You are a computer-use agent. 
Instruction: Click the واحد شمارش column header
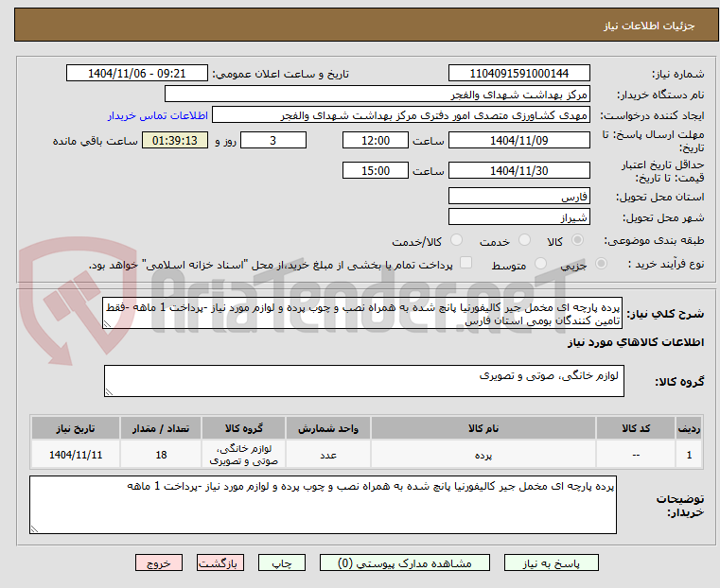point(328,428)
